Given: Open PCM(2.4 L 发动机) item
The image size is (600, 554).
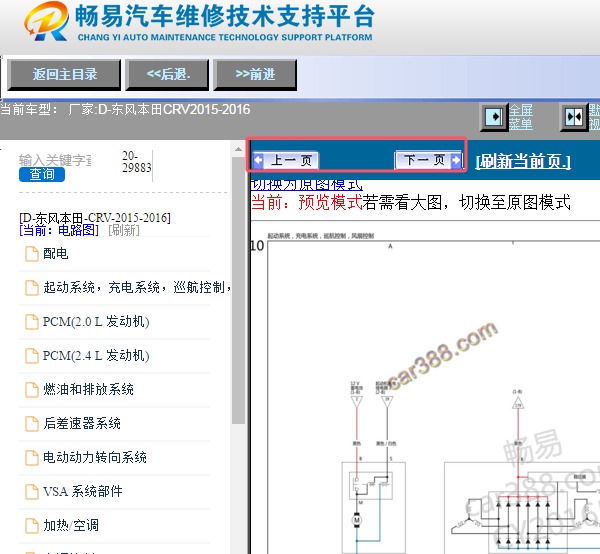Looking at the screenshot, I should point(96,355).
